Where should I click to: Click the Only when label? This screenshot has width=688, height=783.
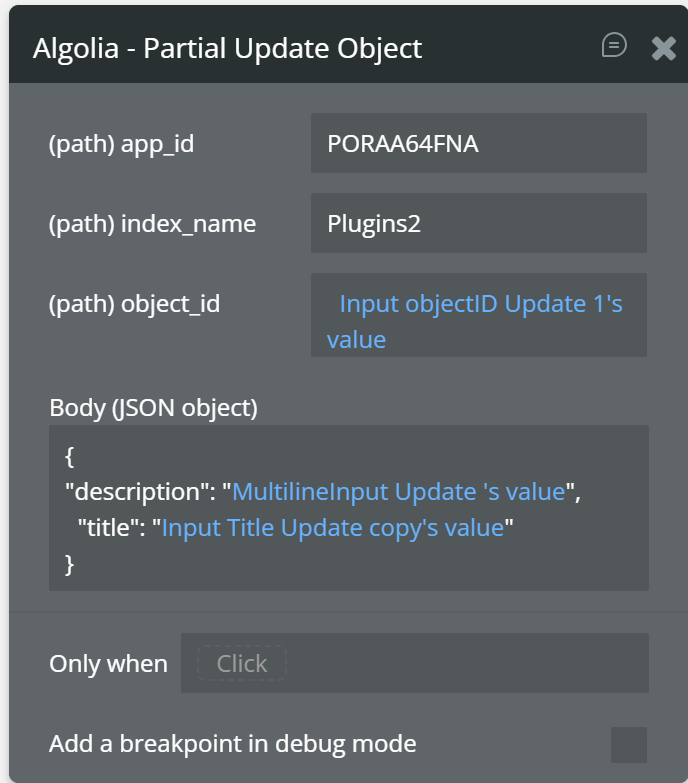point(108,663)
